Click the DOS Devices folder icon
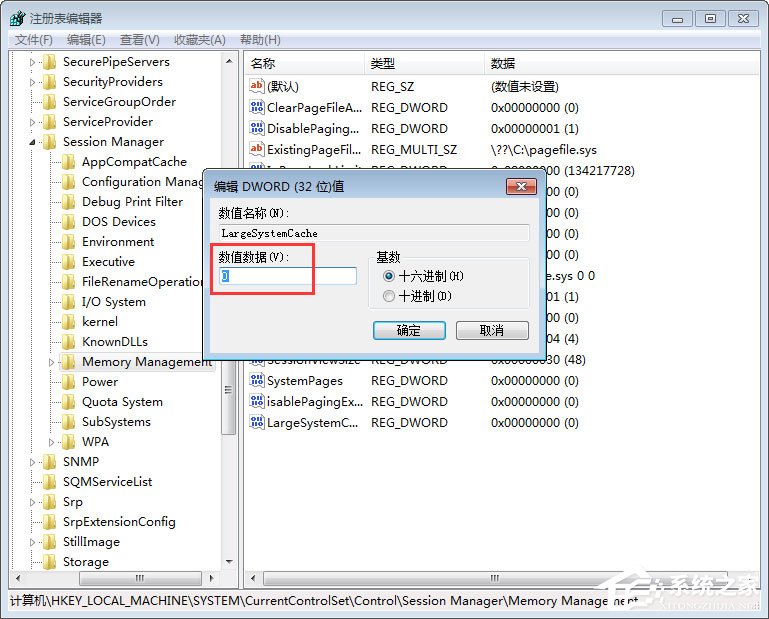The height and width of the screenshot is (619, 769). (69, 222)
